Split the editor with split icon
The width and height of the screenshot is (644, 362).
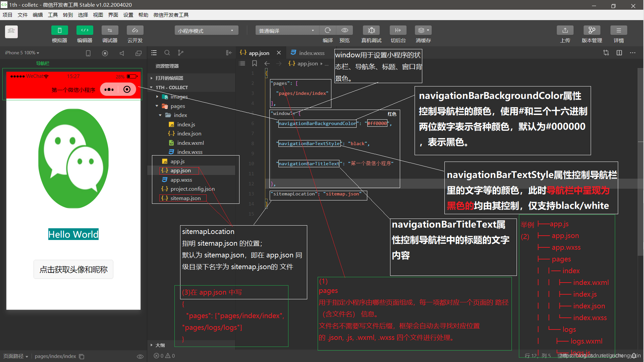pos(619,53)
